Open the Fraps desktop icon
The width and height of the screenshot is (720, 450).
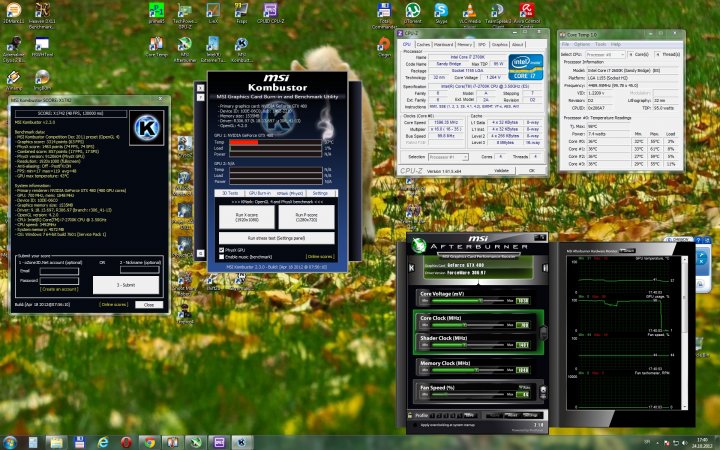(241, 13)
